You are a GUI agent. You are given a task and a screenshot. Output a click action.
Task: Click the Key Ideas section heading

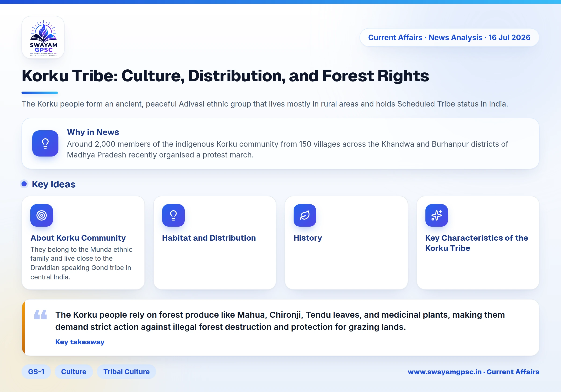54,184
